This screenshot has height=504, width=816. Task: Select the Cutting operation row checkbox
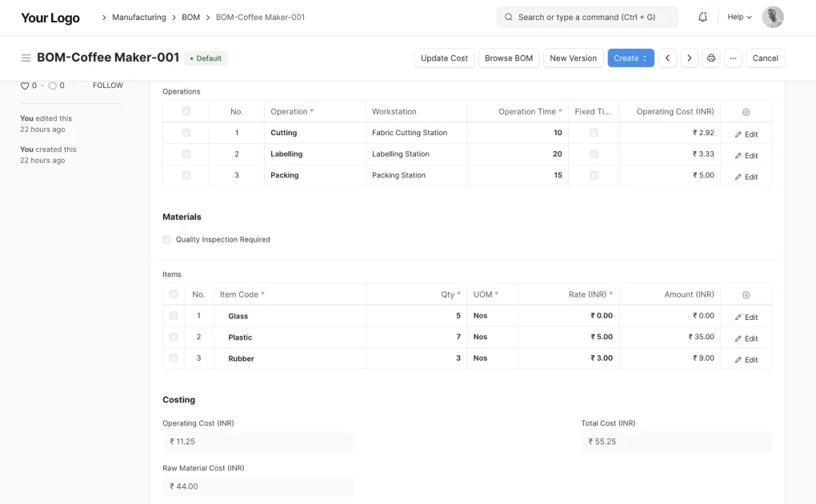pyautogui.click(x=186, y=133)
